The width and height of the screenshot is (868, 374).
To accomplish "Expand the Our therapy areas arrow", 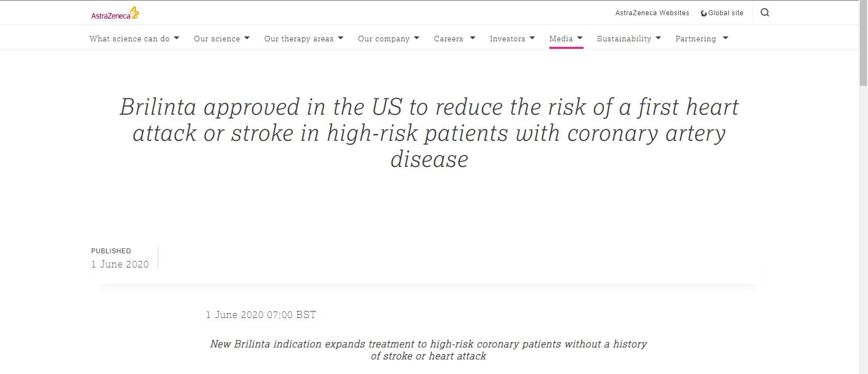I will pos(341,38).
